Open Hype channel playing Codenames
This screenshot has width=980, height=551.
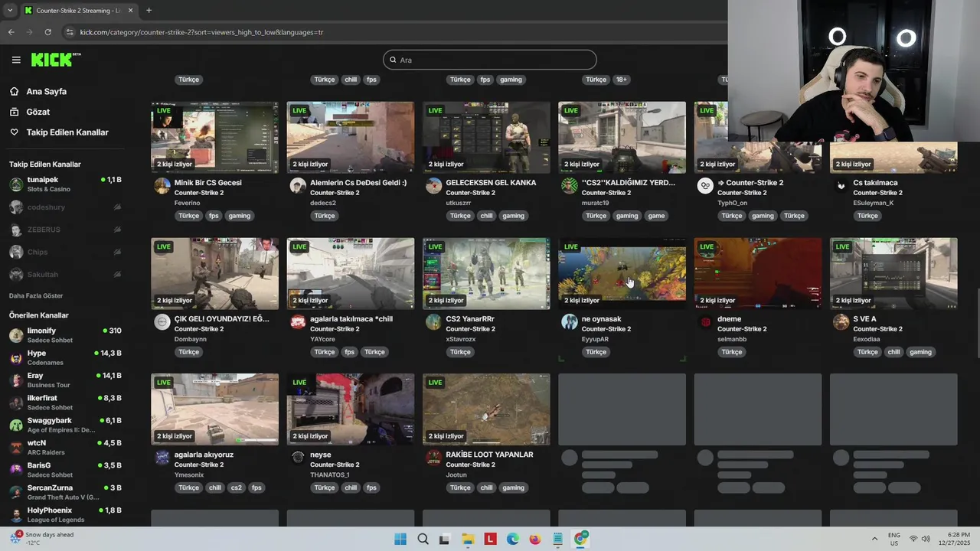[x=65, y=357]
